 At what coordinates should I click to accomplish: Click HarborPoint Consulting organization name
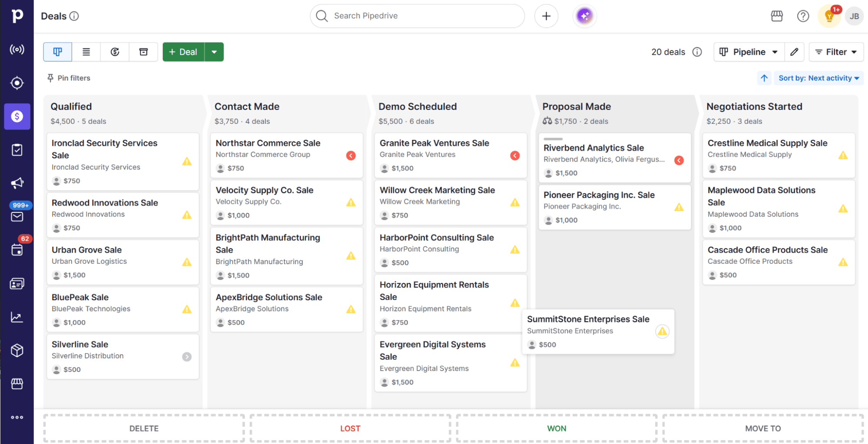(419, 249)
